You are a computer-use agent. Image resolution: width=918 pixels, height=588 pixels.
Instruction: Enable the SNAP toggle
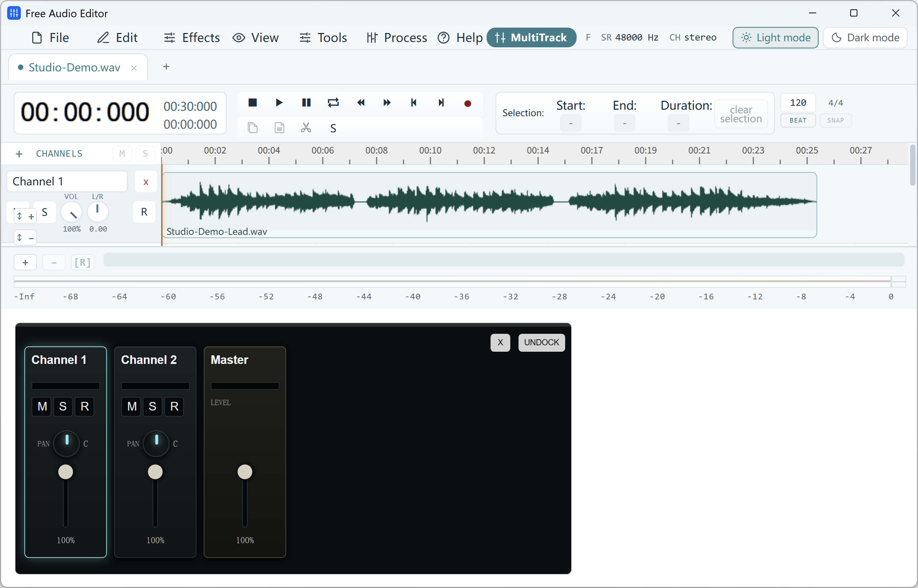click(836, 120)
